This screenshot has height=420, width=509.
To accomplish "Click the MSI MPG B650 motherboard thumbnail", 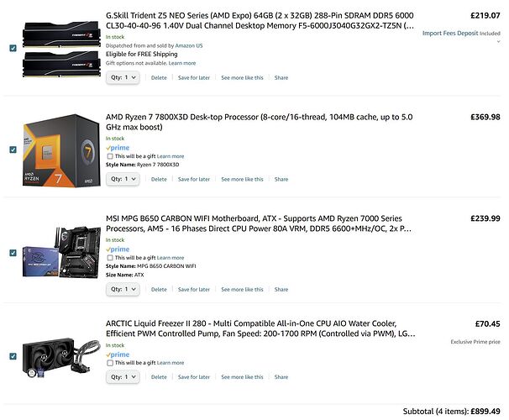I will pyautogui.click(x=61, y=252).
